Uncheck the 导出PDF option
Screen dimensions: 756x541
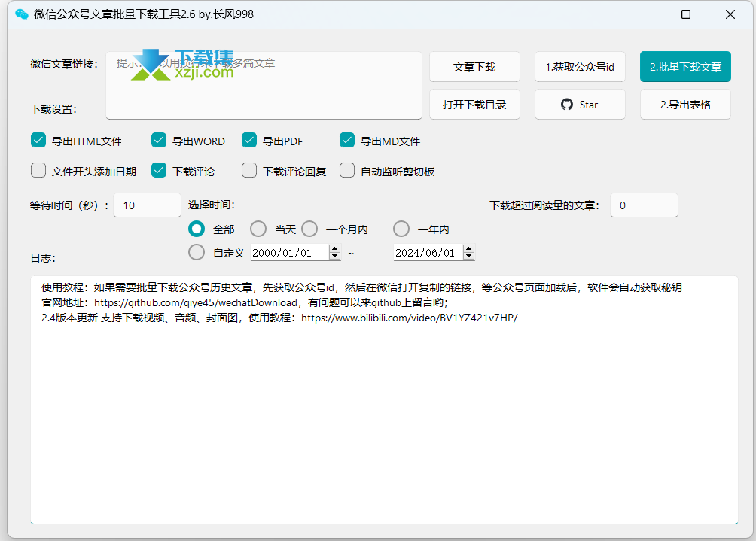click(249, 141)
